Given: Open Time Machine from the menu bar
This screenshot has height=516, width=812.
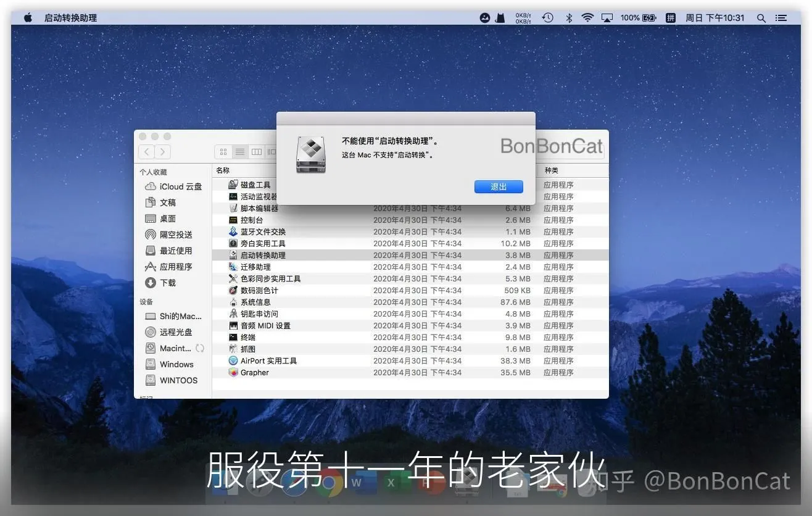Looking at the screenshot, I should click(x=547, y=18).
